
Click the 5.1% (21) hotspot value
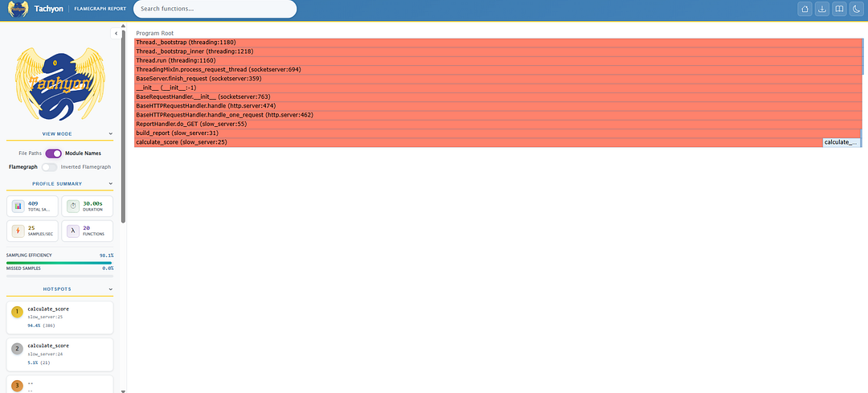[37, 362]
